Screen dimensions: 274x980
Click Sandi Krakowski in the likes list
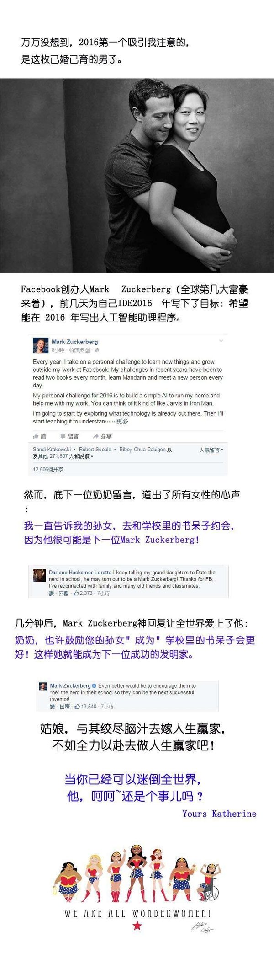(52, 450)
